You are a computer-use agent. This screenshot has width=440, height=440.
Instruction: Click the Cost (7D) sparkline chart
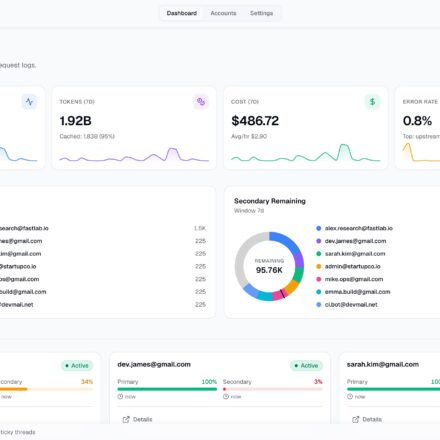click(x=305, y=153)
